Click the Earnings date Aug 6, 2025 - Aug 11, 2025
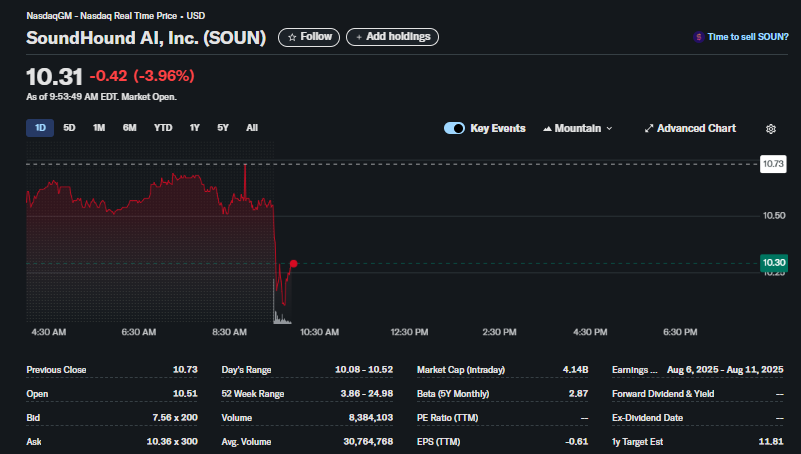Screen dimensions: 801x454 725,370
